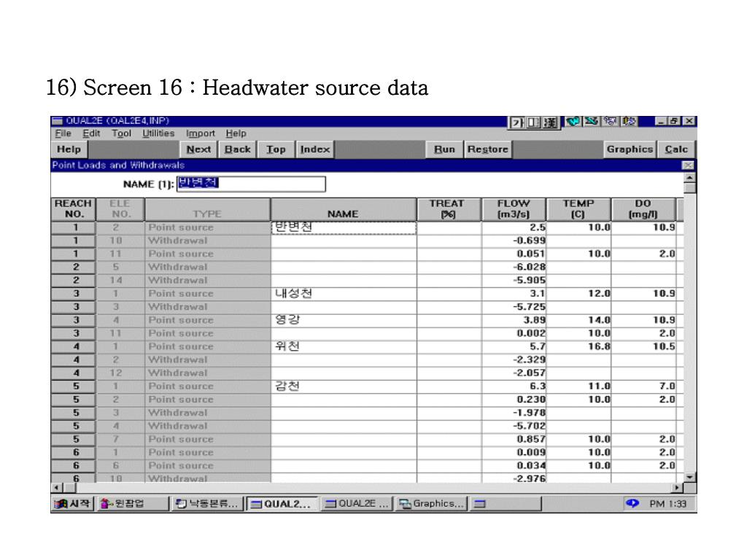Click the yellow shortcut icon in title bar

click(628, 122)
